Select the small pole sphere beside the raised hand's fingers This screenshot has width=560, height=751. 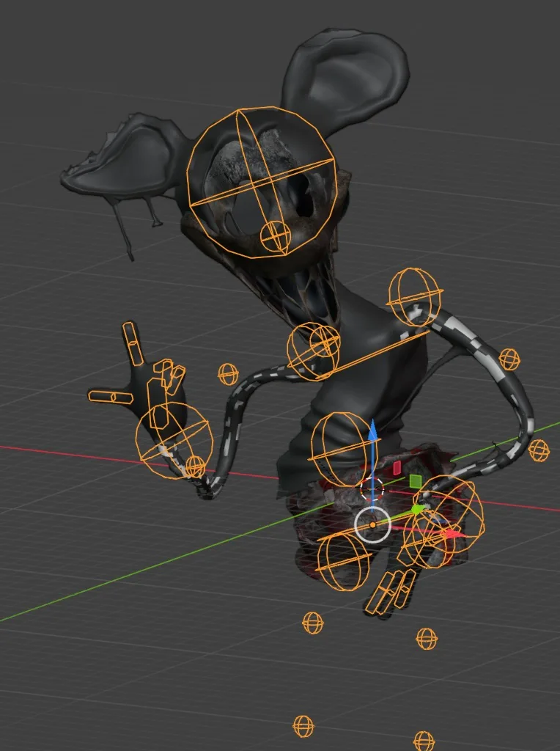click(x=228, y=374)
